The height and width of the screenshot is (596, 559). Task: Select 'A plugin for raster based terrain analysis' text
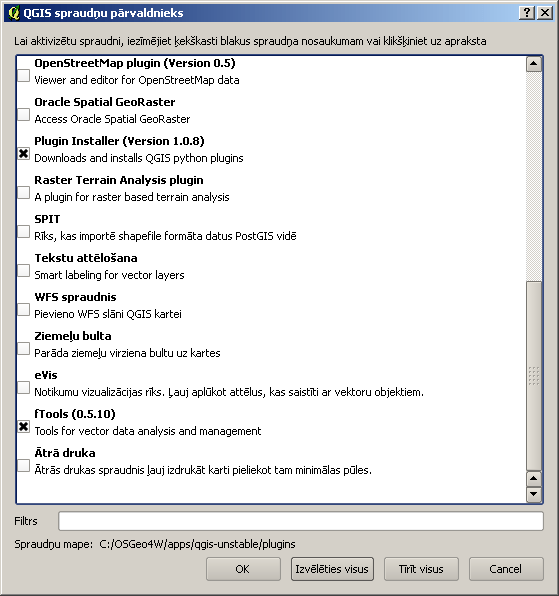[132, 197]
